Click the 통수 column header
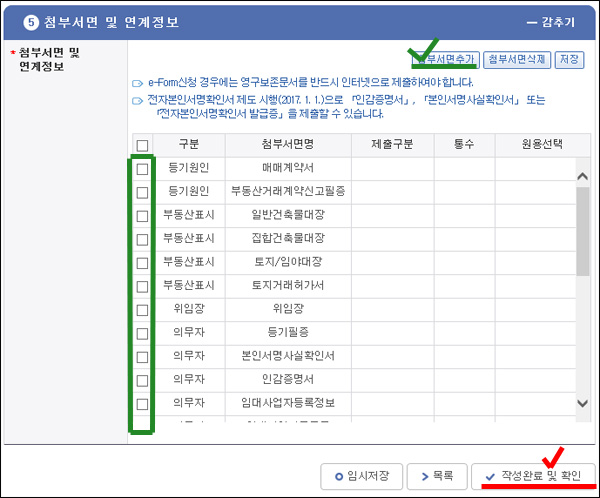Image resolution: width=600 pixels, height=498 pixels. click(x=464, y=144)
